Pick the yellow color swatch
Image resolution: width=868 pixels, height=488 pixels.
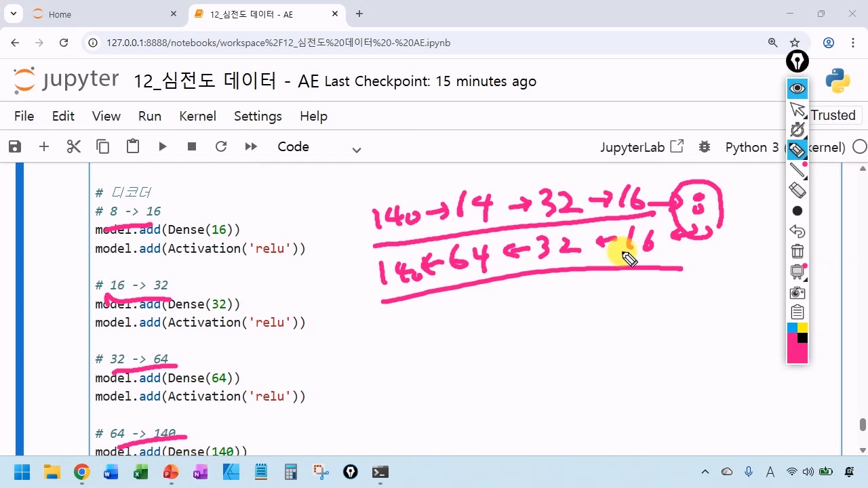[x=803, y=328]
